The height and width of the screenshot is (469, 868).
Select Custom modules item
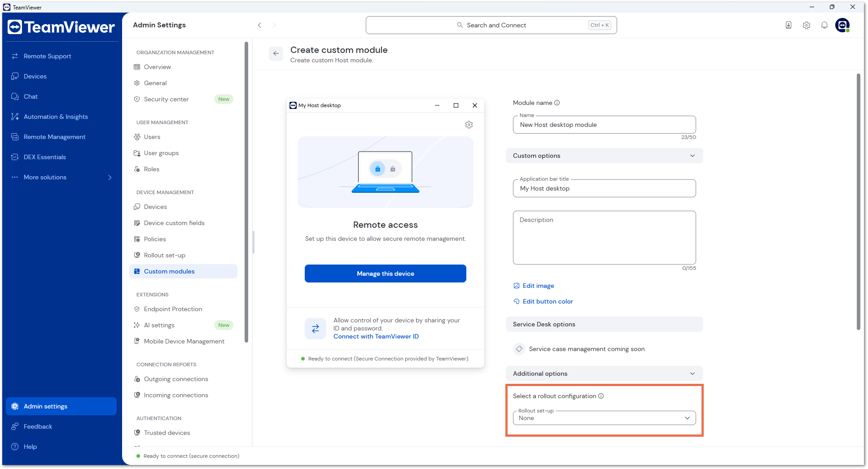183,271
